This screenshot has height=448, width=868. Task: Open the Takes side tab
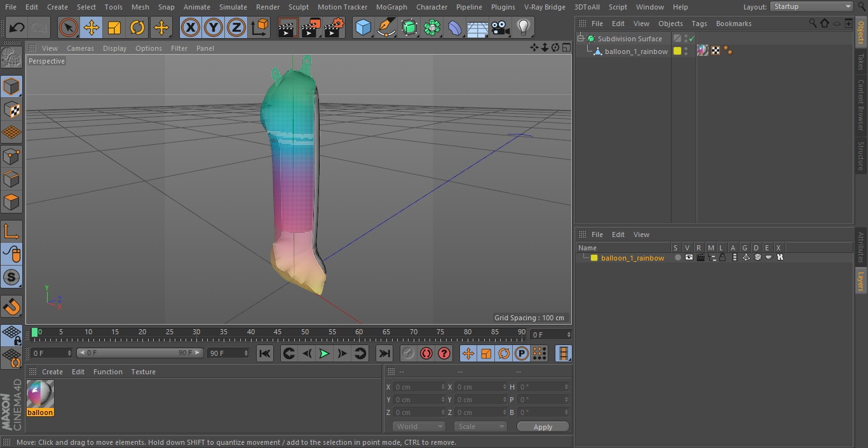click(x=861, y=61)
